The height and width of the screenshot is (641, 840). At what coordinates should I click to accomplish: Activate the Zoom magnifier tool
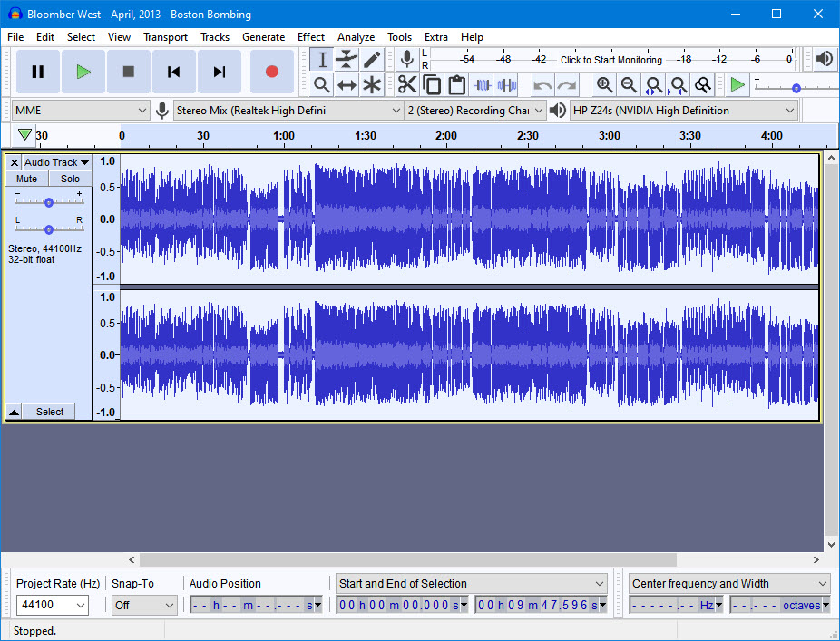click(321, 85)
